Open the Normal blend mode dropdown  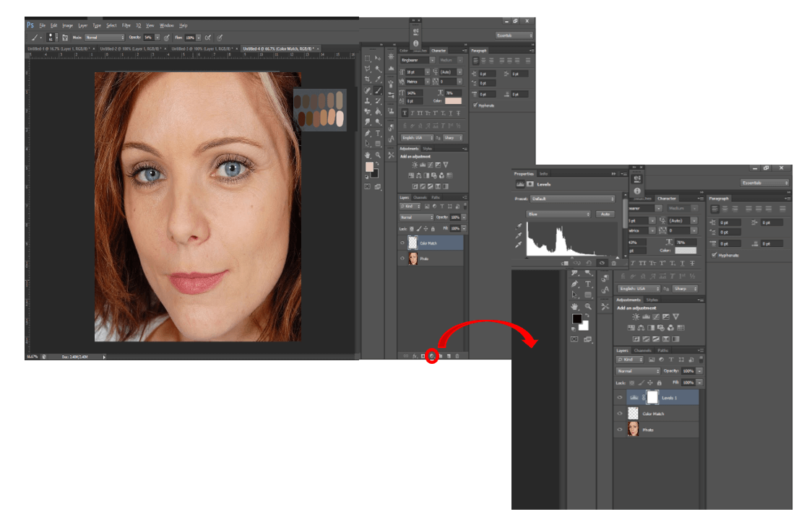(x=415, y=217)
